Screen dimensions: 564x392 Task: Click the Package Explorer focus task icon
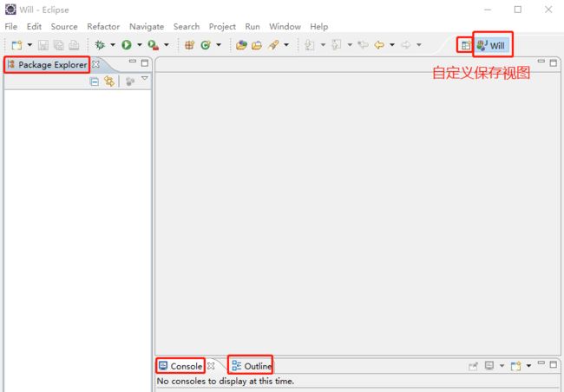pyautogui.click(x=130, y=82)
